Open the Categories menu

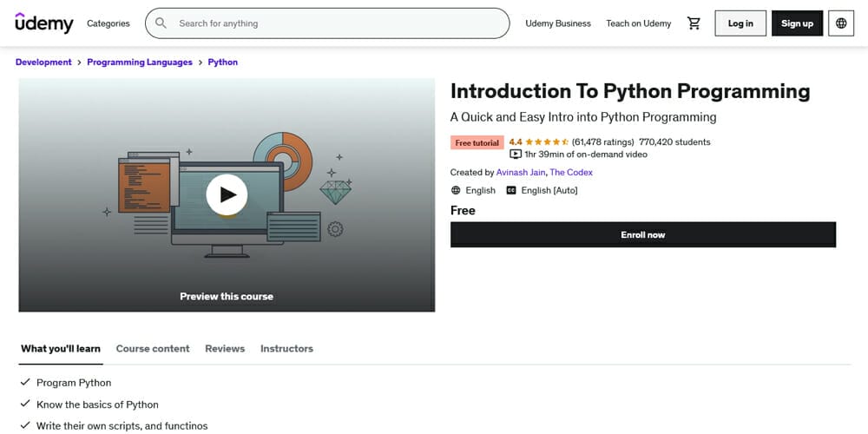108,23
